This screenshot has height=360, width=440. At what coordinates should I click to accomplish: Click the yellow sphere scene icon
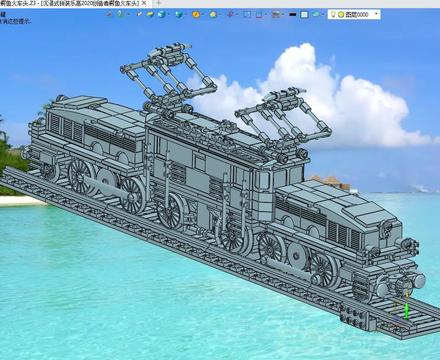(x=213, y=14)
